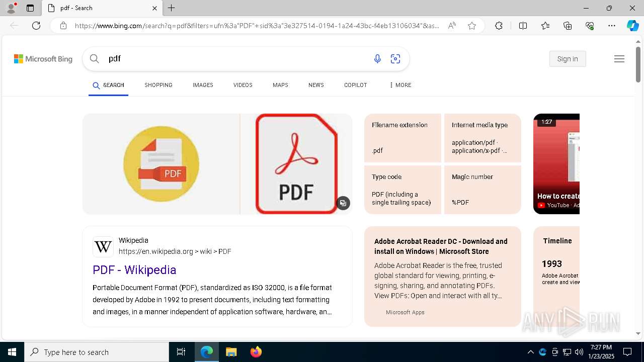Open the 'PDF - Wikipedia' link
The height and width of the screenshot is (362, 644).
point(134,270)
